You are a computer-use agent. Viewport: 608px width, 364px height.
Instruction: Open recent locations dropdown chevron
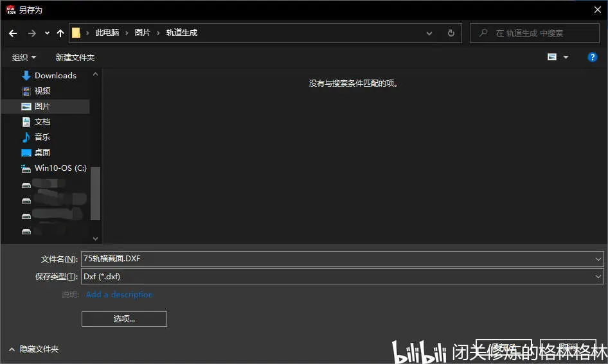click(x=47, y=33)
